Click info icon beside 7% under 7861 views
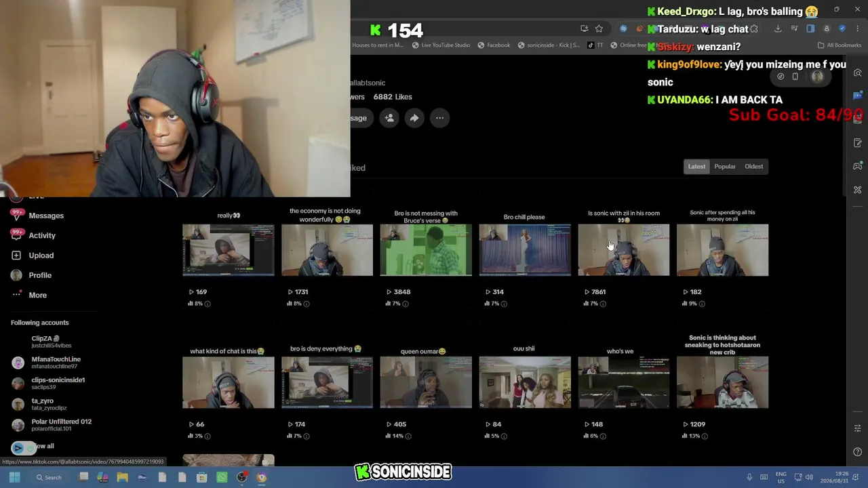Image resolution: width=868 pixels, height=488 pixels. [x=603, y=304]
